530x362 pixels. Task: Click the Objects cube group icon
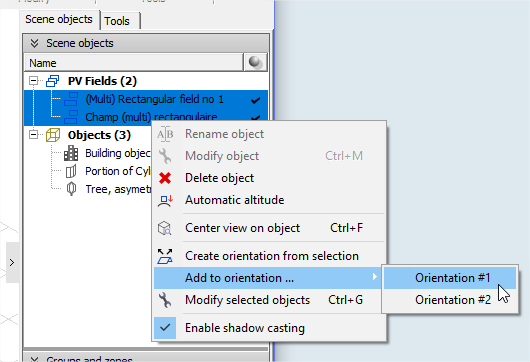click(53, 135)
